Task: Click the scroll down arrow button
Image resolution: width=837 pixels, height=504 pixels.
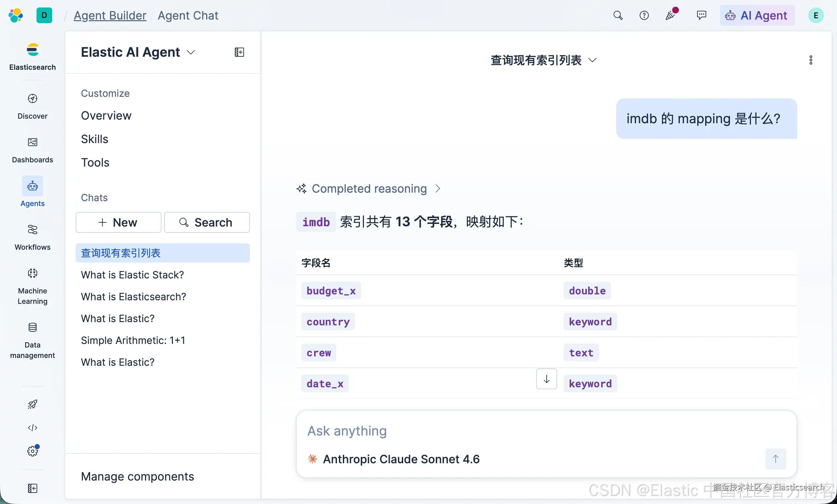Action: [547, 379]
